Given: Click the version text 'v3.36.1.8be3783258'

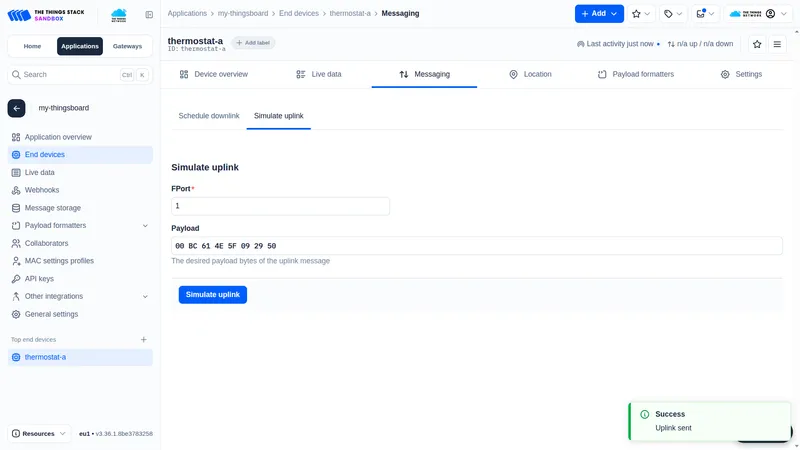Looking at the screenshot, I should 126,434.
